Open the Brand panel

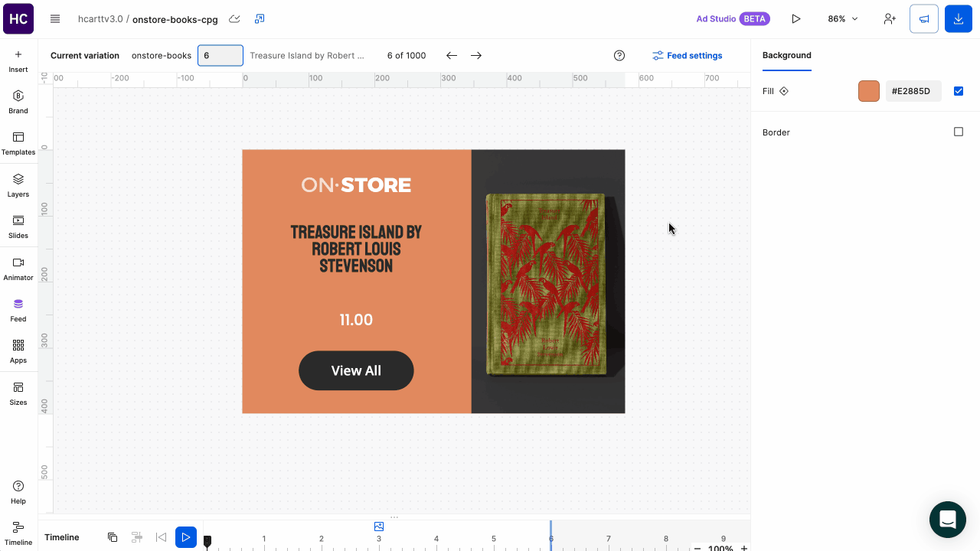point(18,103)
